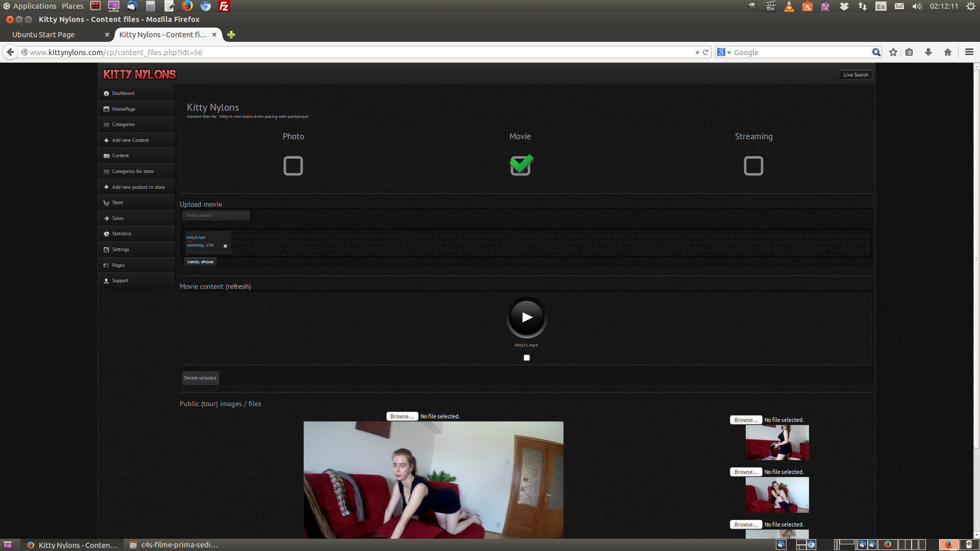Open the Firefox downloads arrow
Viewport: 980px width, 551px height.
928,52
